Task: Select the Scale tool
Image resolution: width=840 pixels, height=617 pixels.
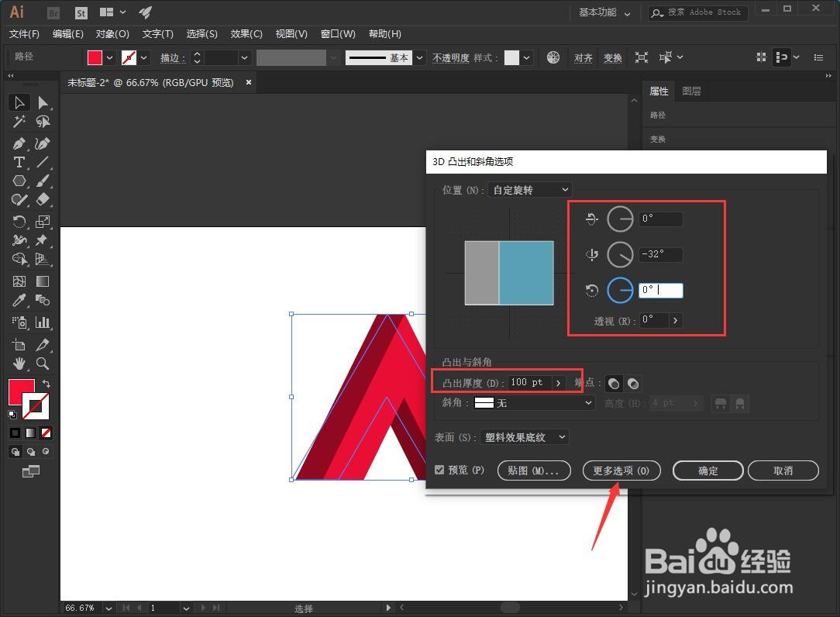Action: 43,222
